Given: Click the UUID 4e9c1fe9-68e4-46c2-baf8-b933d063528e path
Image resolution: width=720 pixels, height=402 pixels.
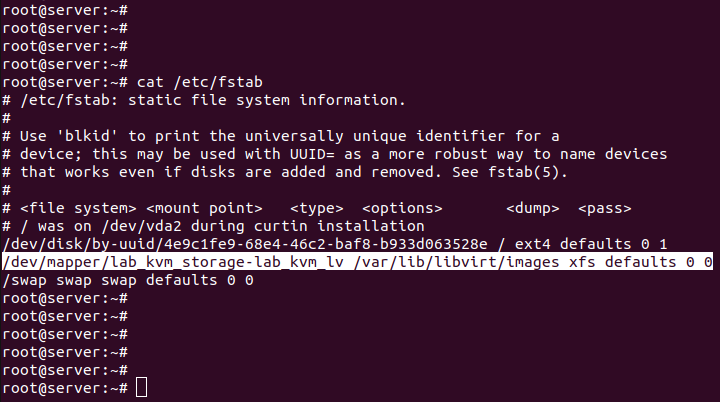Looking at the screenshot, I should coord(245,244).
